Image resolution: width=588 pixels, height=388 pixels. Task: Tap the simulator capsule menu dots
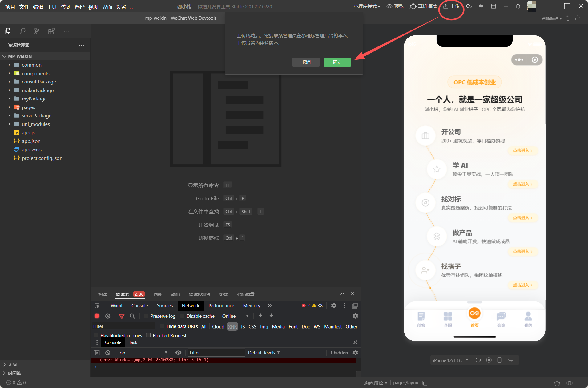[x=519, y=60]
